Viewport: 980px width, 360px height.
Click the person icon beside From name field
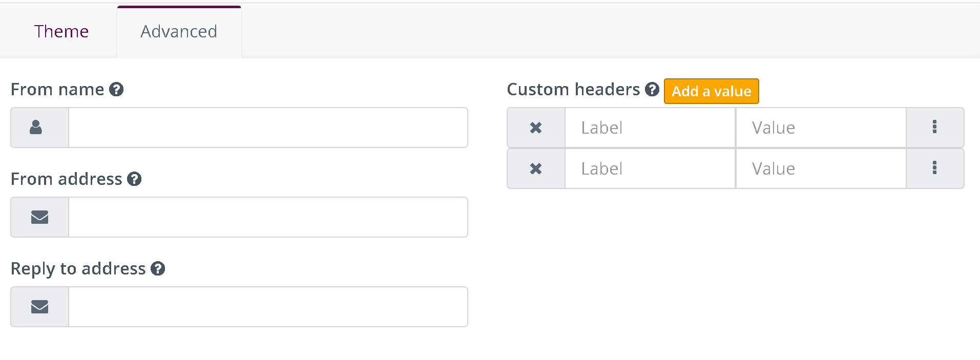[x=38, y=128]
